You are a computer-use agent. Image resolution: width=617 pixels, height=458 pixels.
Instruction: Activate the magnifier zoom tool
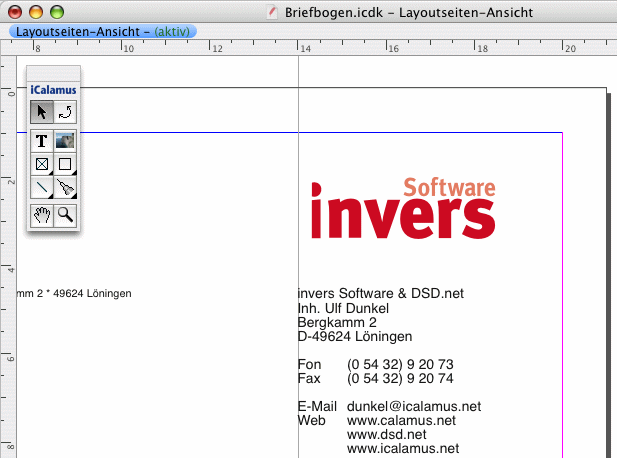click(65, 215)
